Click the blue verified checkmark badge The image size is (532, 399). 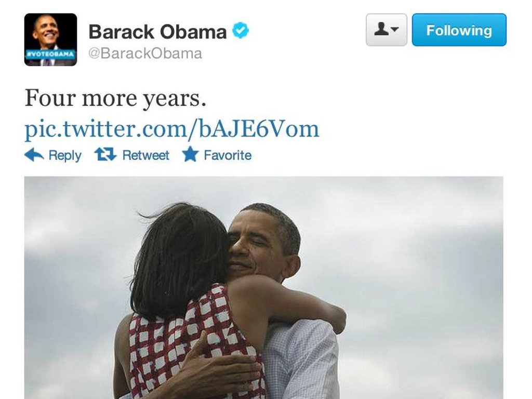pyautogui.click(x=241, y=31)
